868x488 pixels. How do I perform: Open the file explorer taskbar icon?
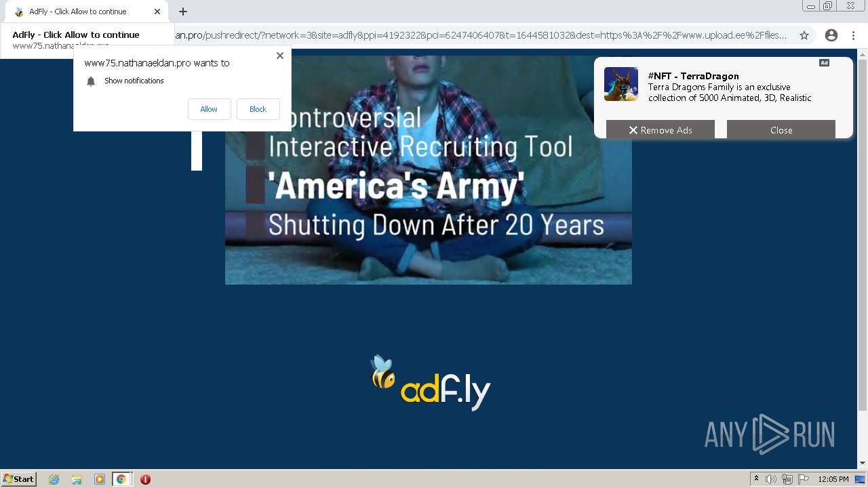(x=77, y=479)
